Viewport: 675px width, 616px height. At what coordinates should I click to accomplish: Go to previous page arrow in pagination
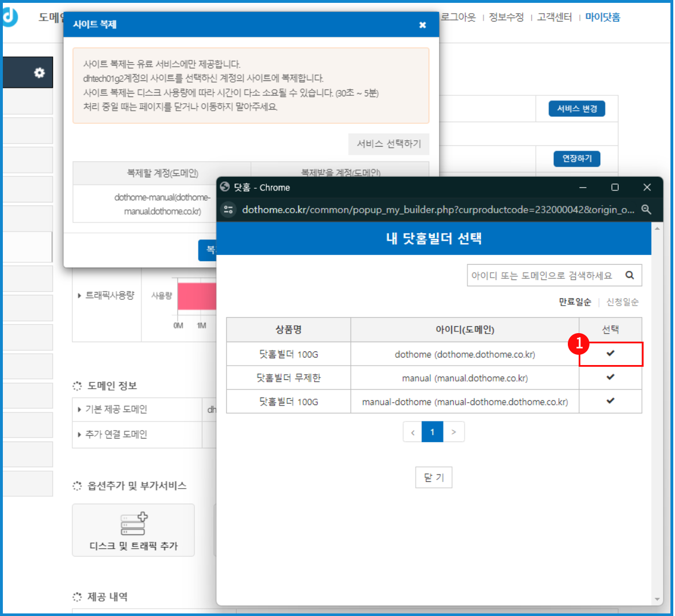tap(412, 432)
